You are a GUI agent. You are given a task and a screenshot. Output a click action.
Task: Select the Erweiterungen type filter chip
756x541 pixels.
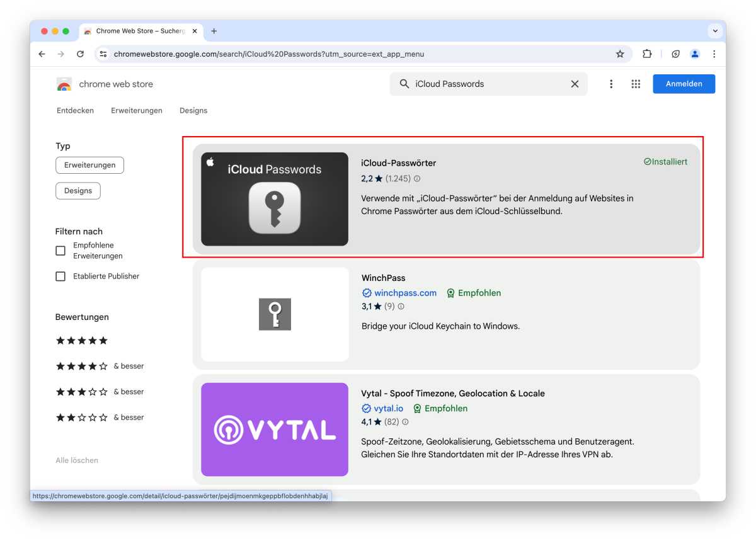coord(89,165)
